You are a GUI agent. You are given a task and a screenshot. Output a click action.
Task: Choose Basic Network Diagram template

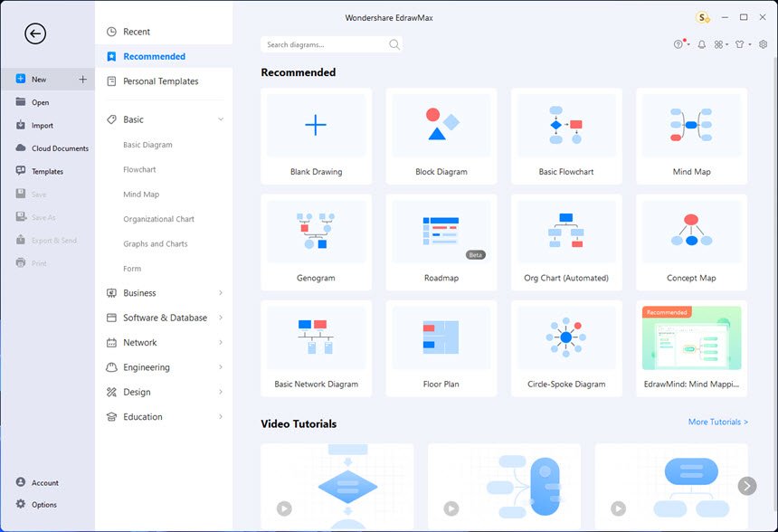(316, 348)
